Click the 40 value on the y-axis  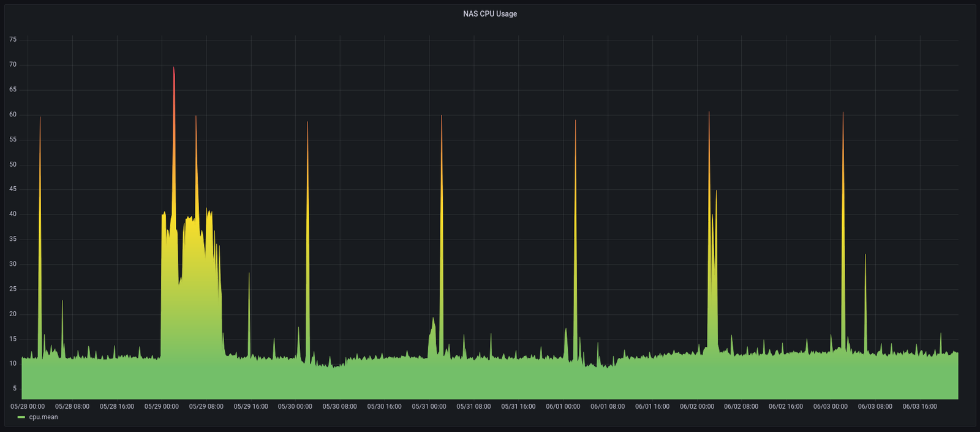[x=13, y=214]
